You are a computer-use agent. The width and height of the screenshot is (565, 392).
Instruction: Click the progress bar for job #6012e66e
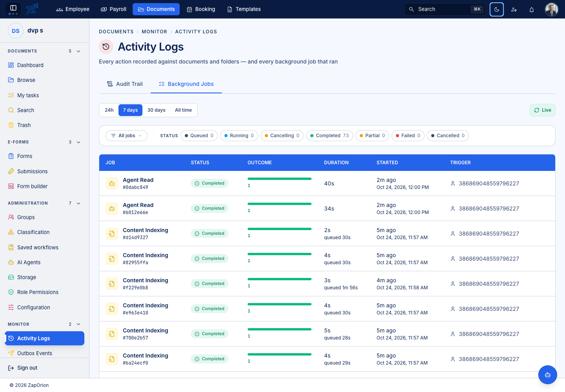279,204
